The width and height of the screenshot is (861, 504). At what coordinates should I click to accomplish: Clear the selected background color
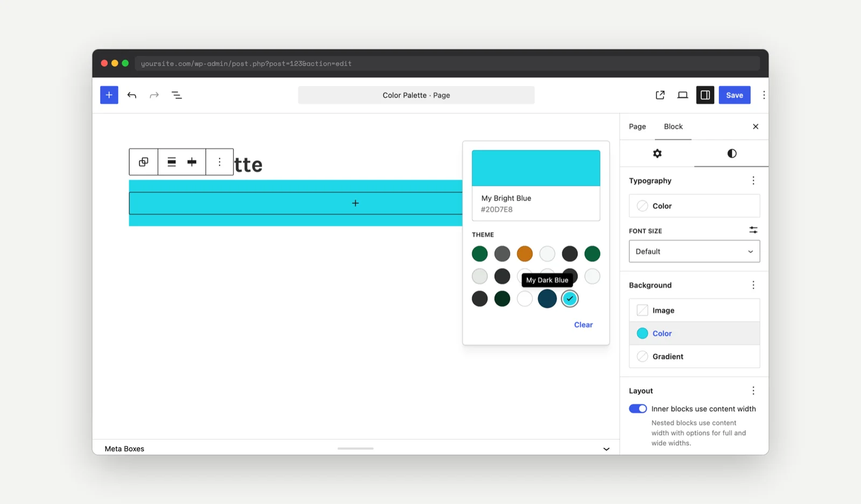pos(583,325)
